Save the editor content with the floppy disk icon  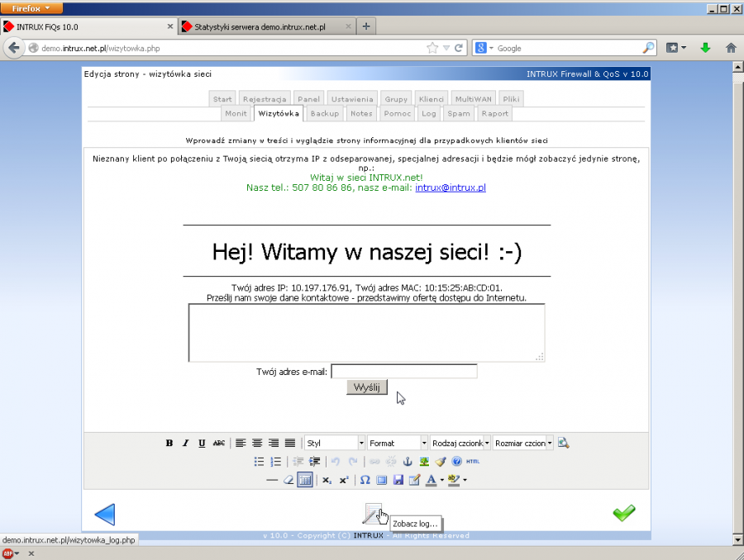coord(398,480)
